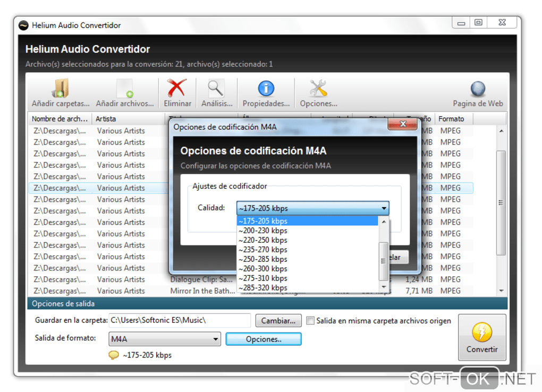This screenshot has height=392, width=542.
Task: Click the quality list scroll down arrow
Action: pos(384,287)
